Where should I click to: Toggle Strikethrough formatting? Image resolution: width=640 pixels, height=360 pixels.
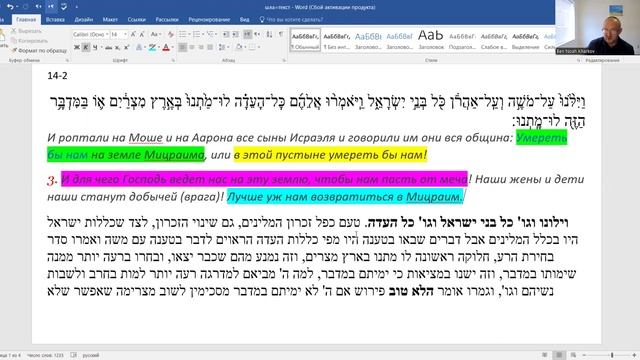[108, 47]
